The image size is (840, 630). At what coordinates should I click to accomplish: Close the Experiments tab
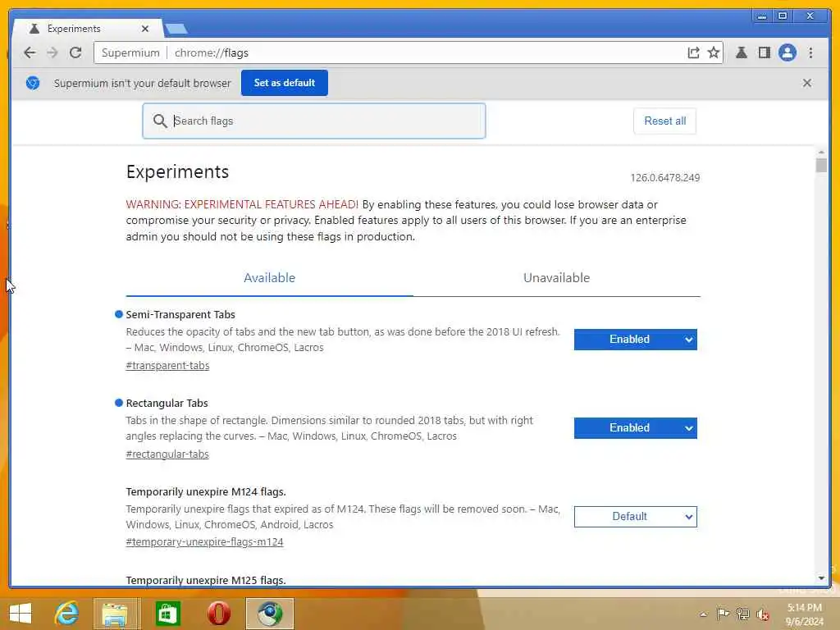[145, 29]
